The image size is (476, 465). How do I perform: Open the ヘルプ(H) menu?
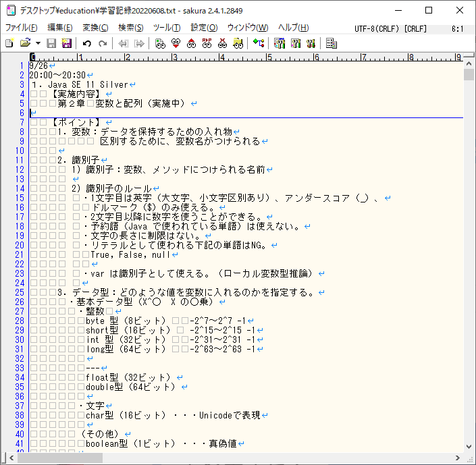click(293, 28)
